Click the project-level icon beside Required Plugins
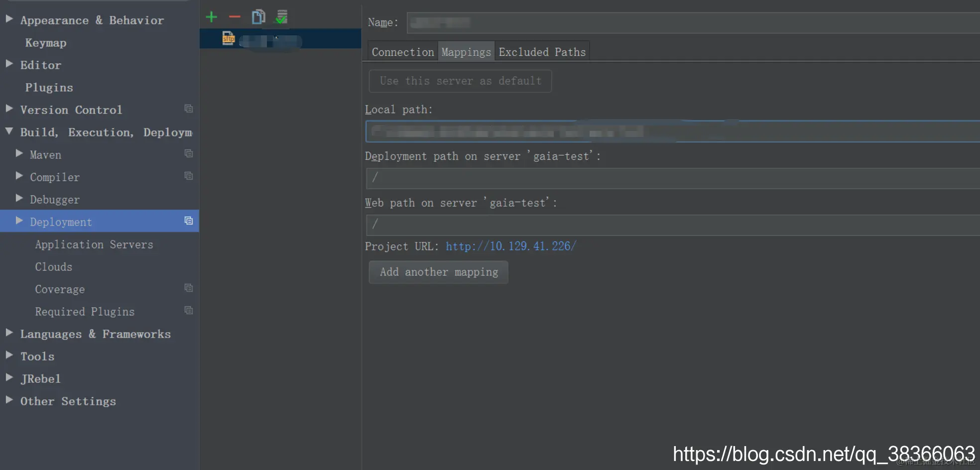This screenshot has width=980, height=470. click(189, 310)
